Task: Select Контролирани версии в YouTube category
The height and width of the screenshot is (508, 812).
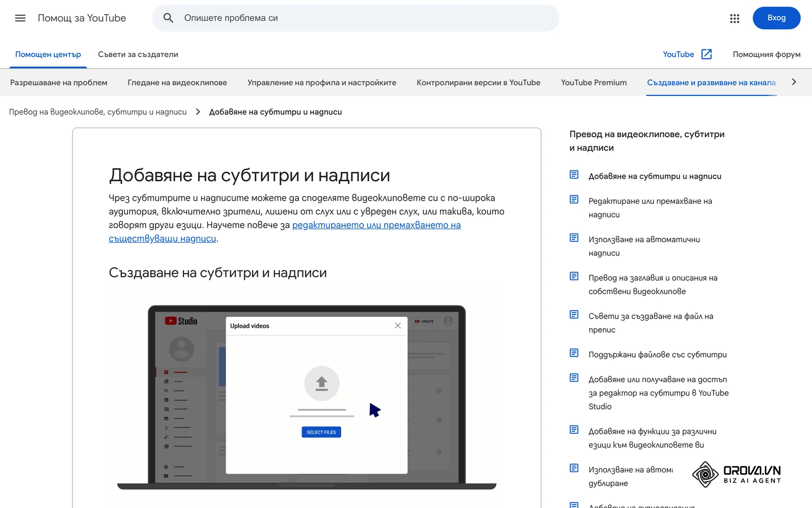Action: pos(479,82)
